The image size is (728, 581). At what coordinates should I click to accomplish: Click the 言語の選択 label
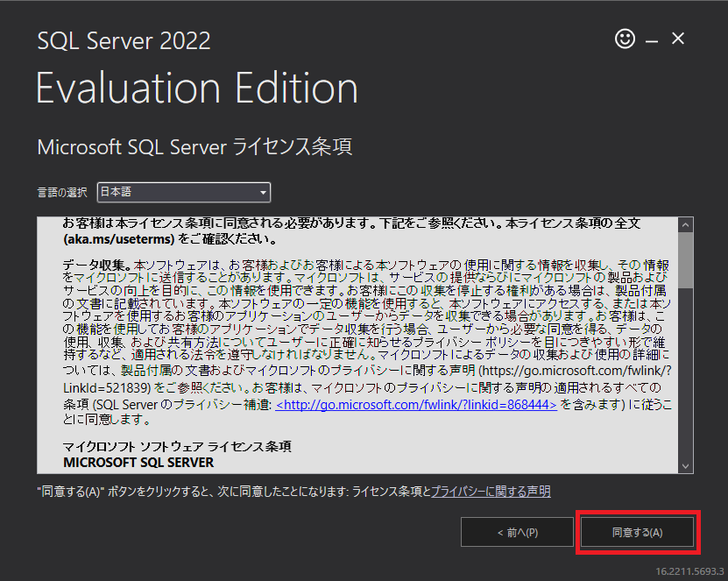click(62, 192)
